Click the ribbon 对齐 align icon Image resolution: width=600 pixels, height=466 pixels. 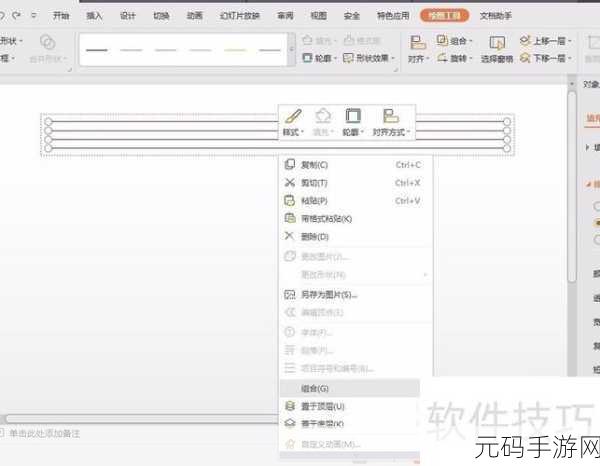pyautogui.click(x=417, y=42)
